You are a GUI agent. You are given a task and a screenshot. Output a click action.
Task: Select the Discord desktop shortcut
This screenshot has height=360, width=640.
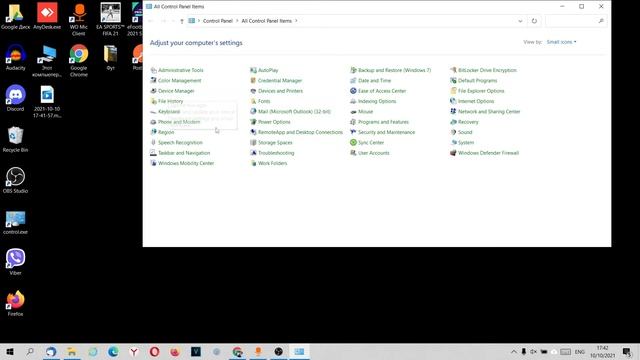tap(16, 98)
